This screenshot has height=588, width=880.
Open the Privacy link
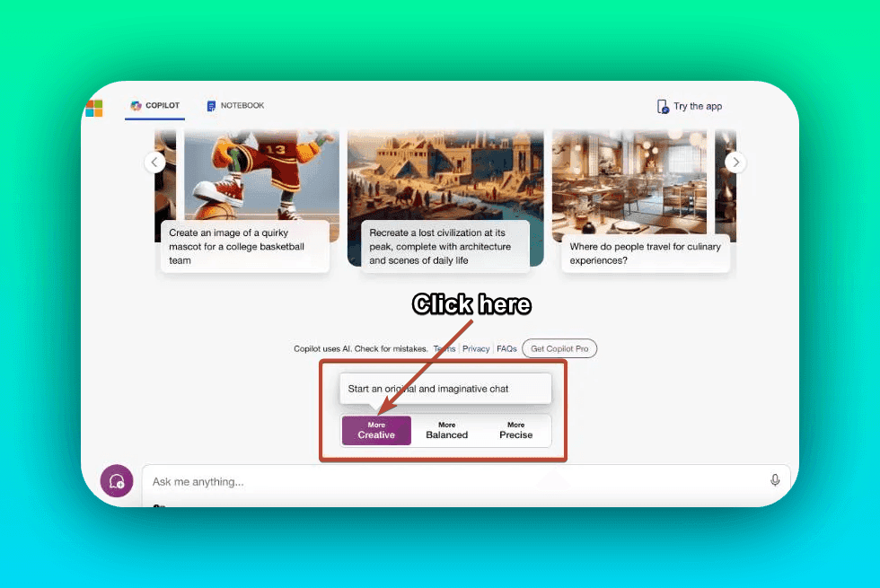[x=476, y=349]
